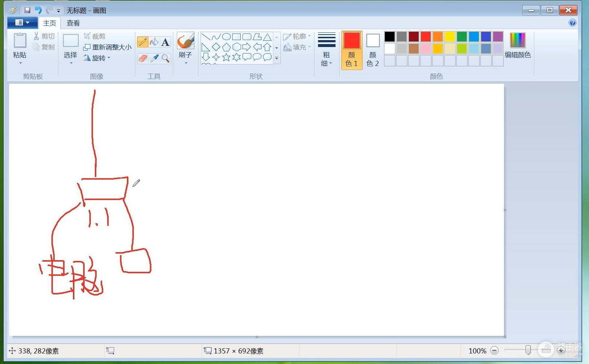Expand the full shapes gallery

pos(277,58)
